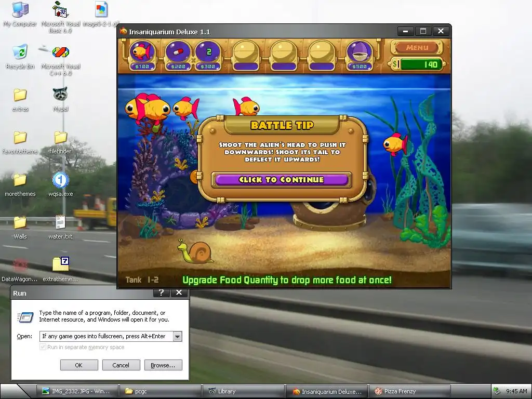Open My Computer desktop icon
532x399 pixels.
20,14
